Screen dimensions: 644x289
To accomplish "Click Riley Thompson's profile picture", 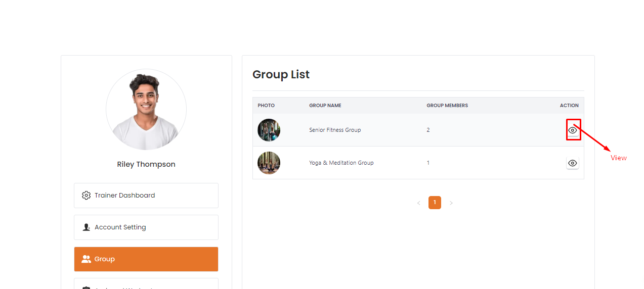I will pos(146,109).
